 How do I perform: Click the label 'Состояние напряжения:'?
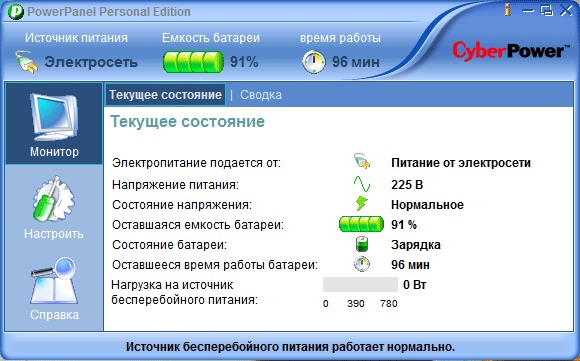point(182,205)
